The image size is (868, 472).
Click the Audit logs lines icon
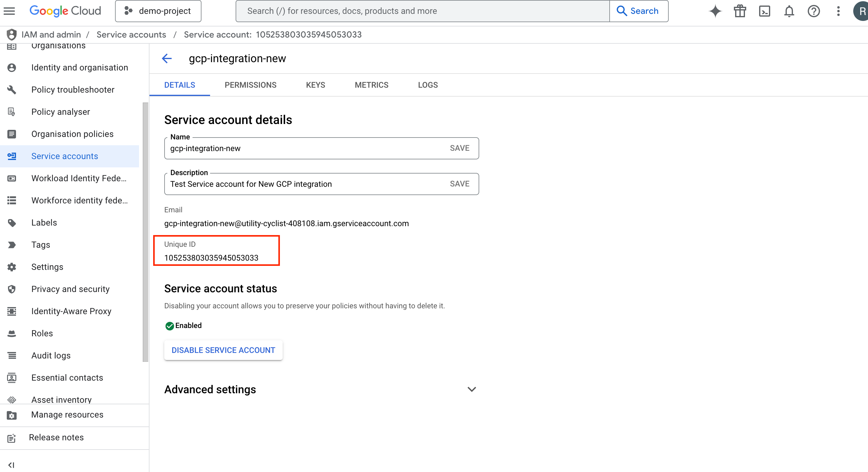pyautogui.click(x=12, y=356)
